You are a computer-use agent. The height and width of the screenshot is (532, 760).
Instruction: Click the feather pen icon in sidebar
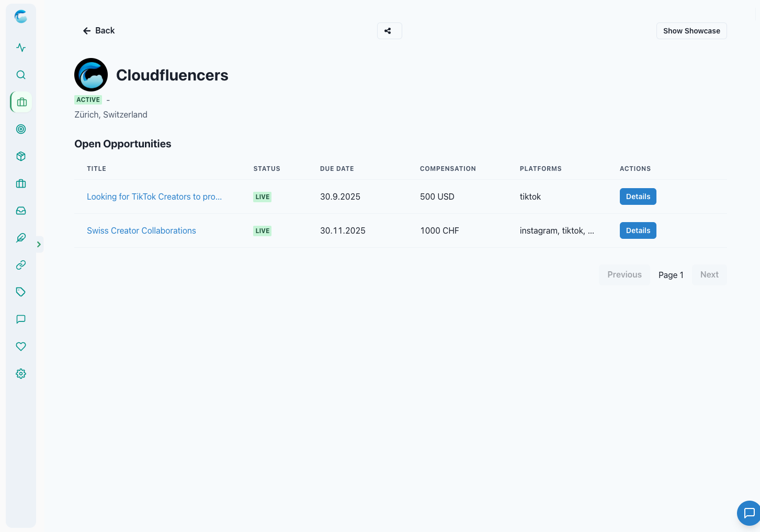click(x=21, y=238)
